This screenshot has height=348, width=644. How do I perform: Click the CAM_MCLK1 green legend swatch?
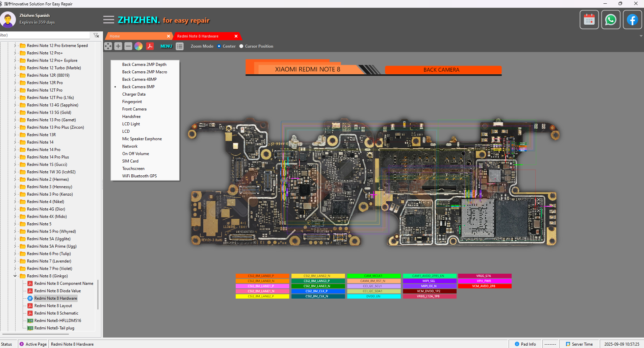[x=374, y=276]
